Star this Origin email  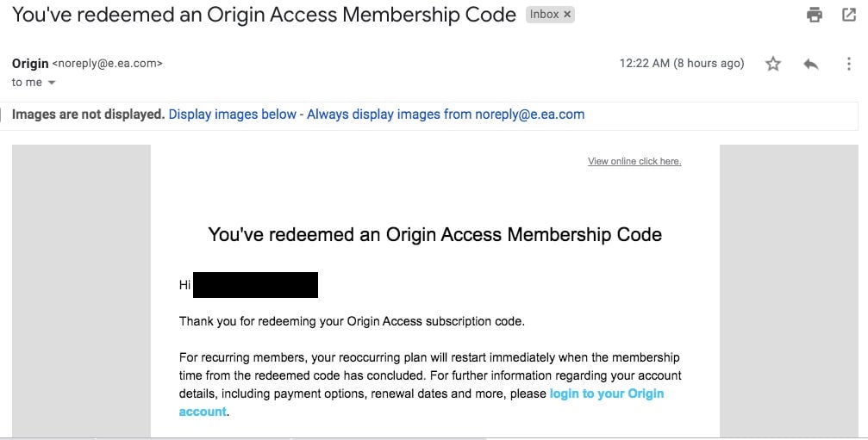pyautogui.click(x=773, y=64)
